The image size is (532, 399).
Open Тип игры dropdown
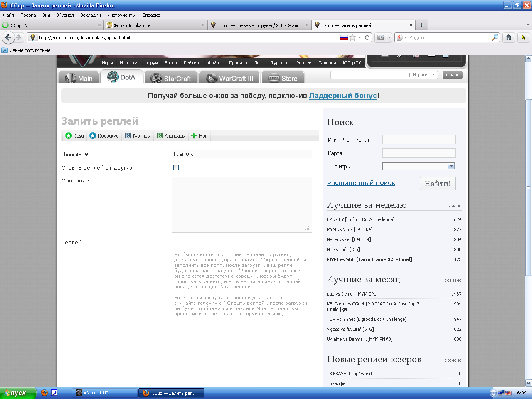pos(419,166)
